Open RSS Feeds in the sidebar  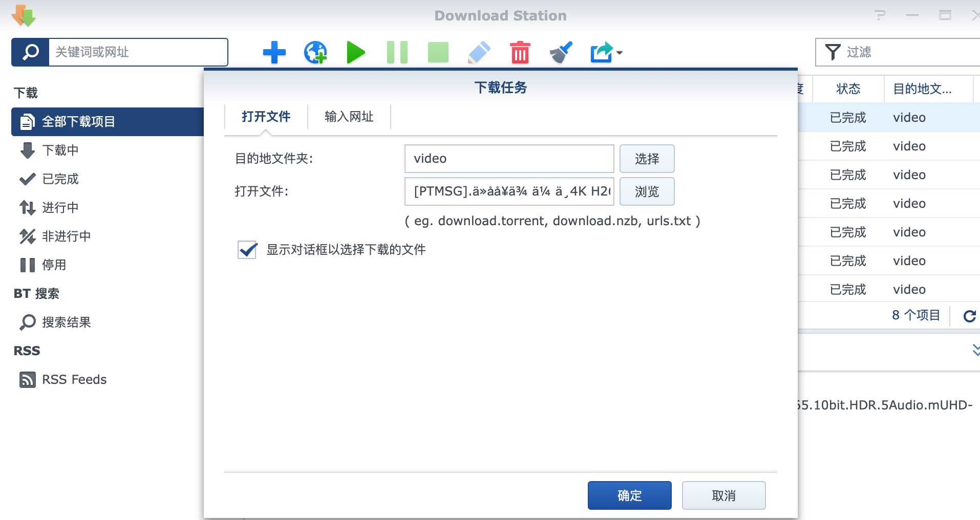(x=108, y=380)
